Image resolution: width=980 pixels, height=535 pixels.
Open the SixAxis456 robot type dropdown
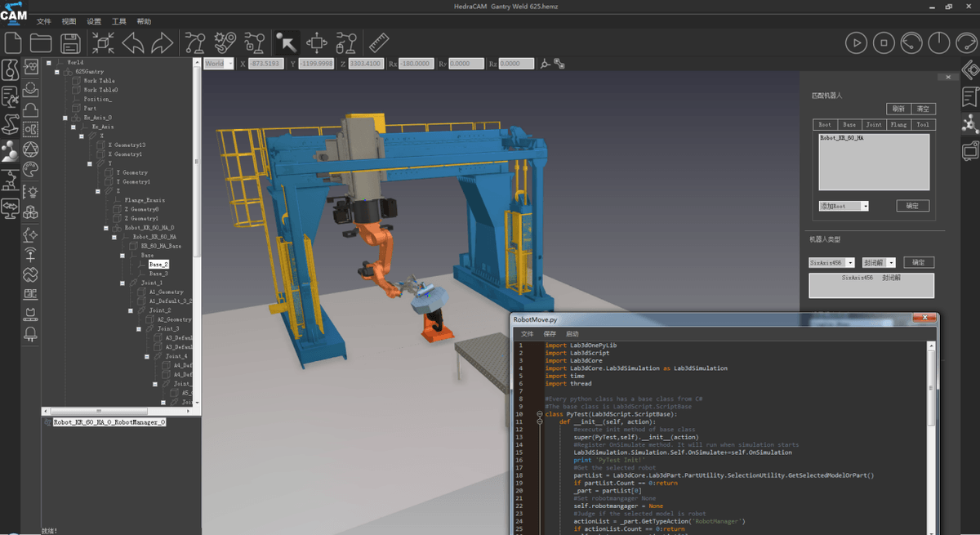tap(832, 263)
